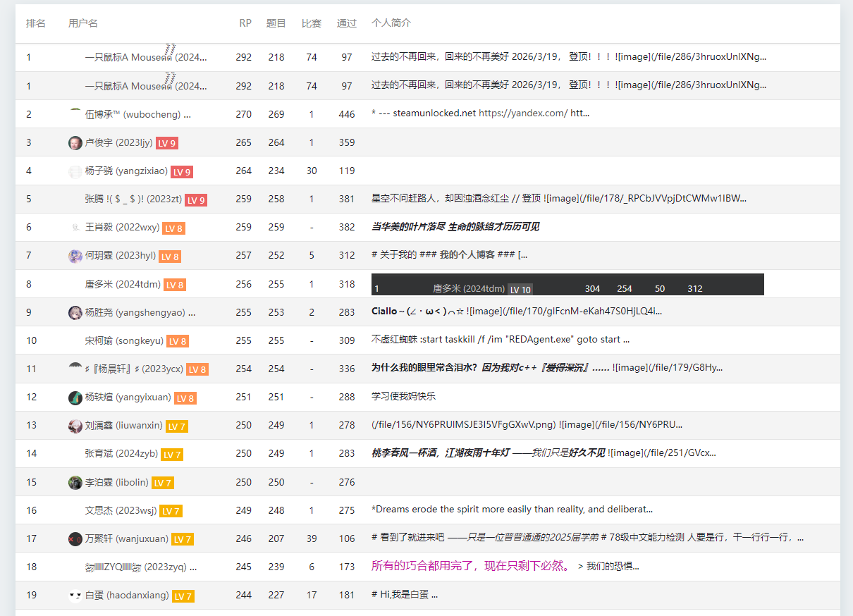853x616 pixels.
Task: Click 卢俊宇's avatar picture
Action: pyautogui.click(x=75, y=143)
